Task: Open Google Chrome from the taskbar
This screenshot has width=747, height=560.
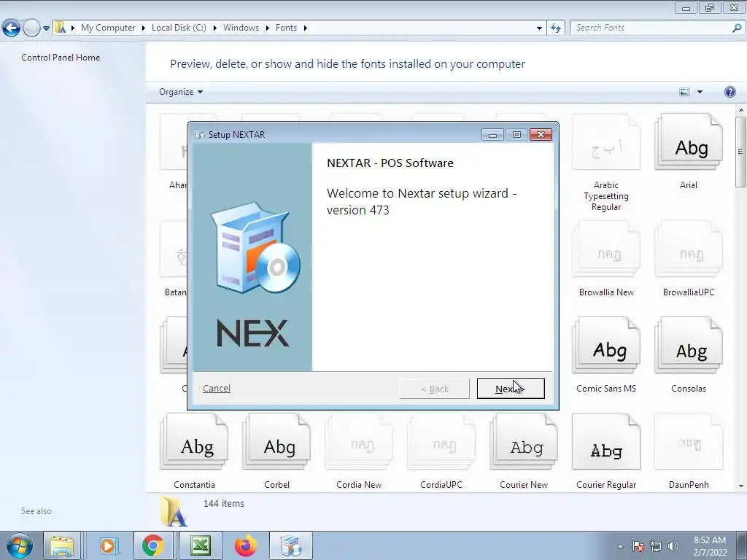Action: (152, 545)
